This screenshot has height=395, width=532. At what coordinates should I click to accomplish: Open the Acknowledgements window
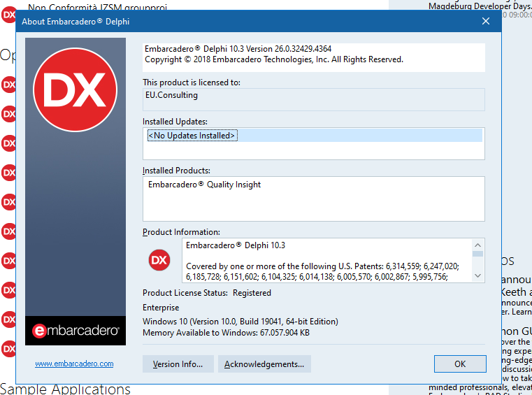click(x=264, y=364)
